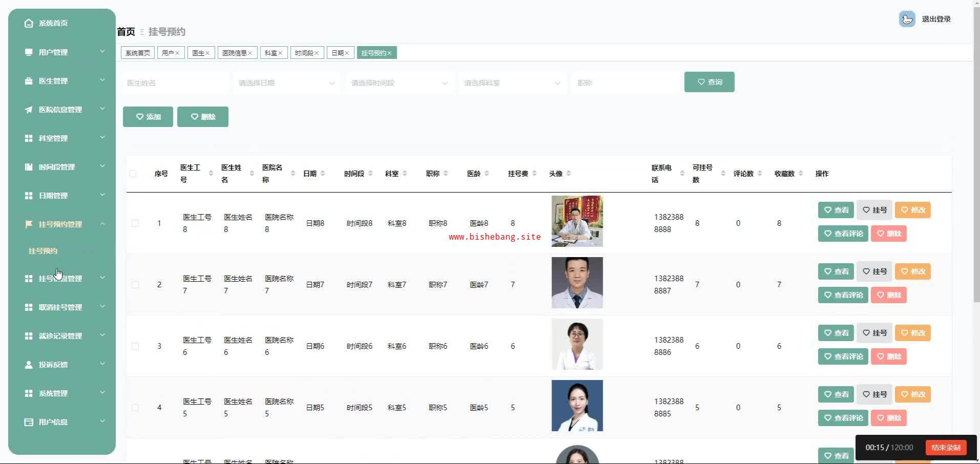This screenshot has height=464, width=980.
Task: Click 挂号 for 医生姓名8 row
Action: (875, 210)
